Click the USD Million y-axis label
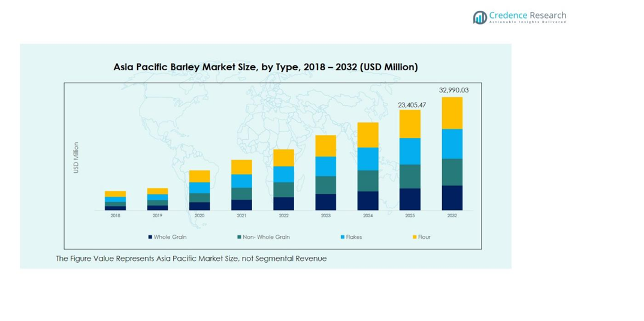Screen dimensions: 644x321 click(76, 158)
